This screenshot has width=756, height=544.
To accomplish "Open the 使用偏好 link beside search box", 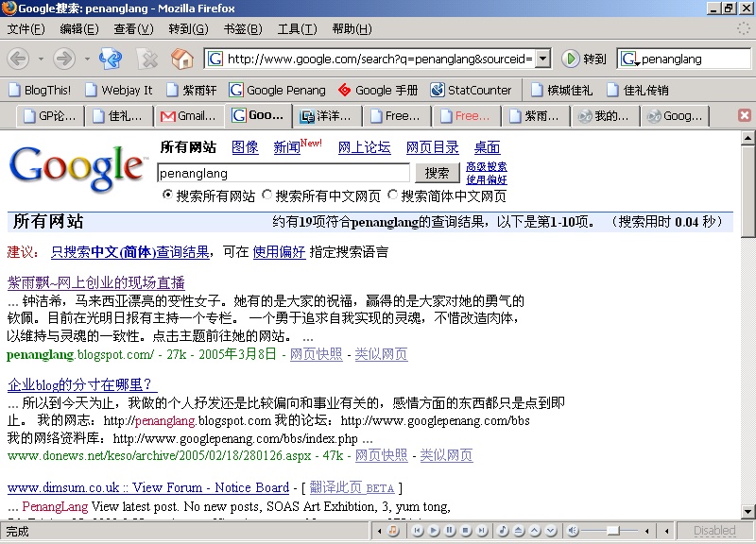I will tap(487, 179).
